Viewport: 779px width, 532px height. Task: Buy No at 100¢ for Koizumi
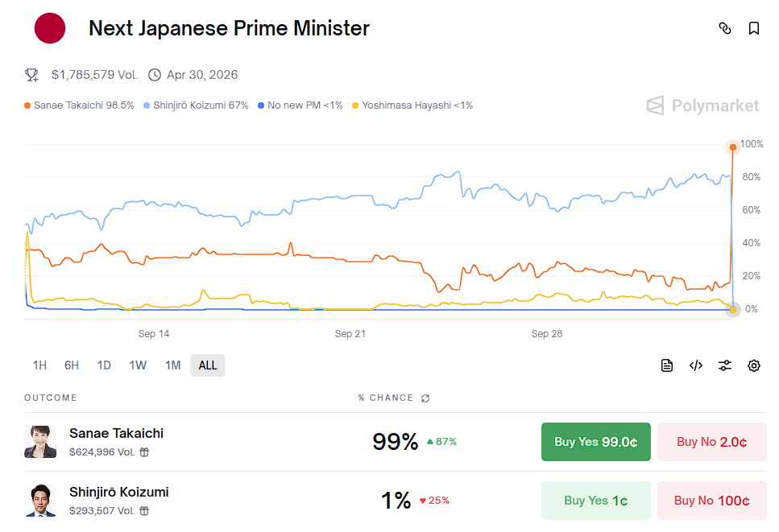click(x=711, y=501)
